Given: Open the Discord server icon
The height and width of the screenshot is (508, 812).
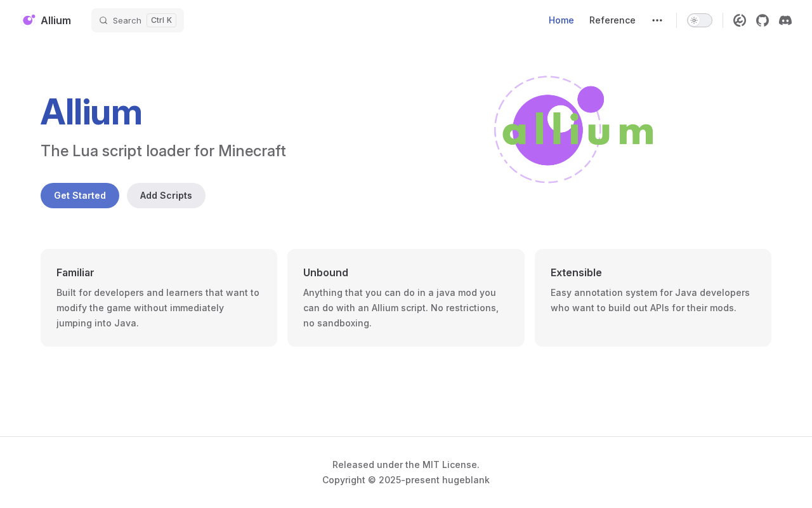Looking at the screenshot, I should pyautogui.click(x=785, y=20).
